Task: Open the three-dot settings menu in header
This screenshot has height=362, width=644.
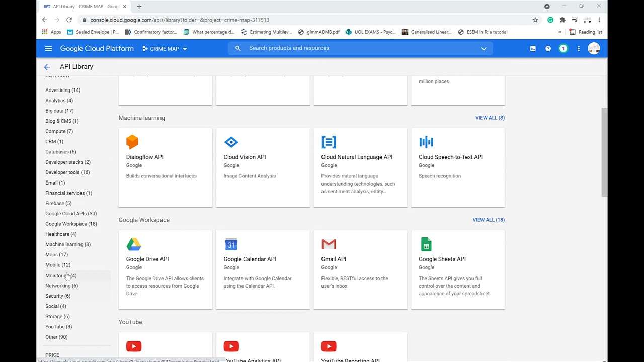Action: [579, 49]
